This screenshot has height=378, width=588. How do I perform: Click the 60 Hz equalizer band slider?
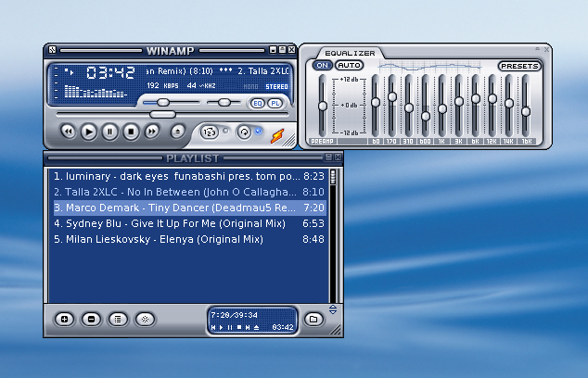pos(376,106)
